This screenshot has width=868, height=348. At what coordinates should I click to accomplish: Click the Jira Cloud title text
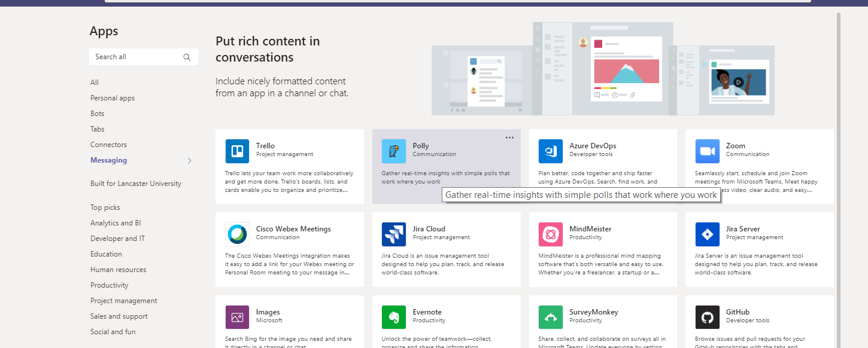pos(429,229)
